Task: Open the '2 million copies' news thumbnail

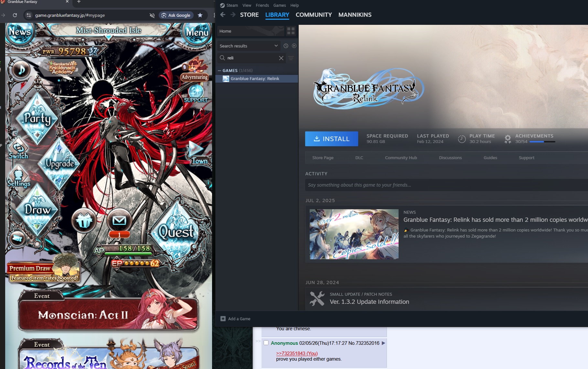Action: point(354,234)
